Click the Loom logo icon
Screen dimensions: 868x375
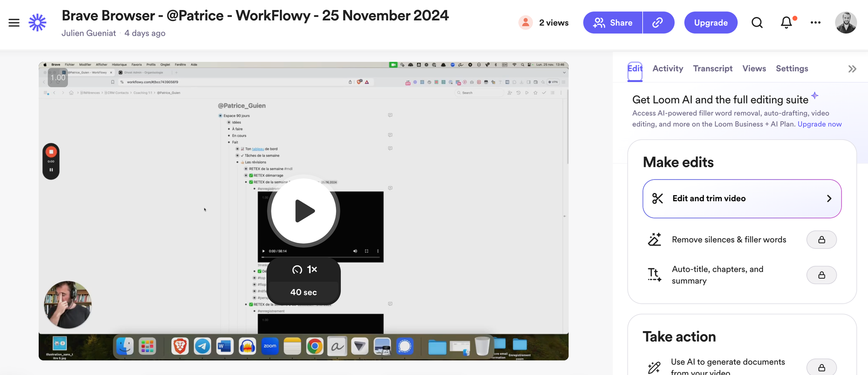37,23
